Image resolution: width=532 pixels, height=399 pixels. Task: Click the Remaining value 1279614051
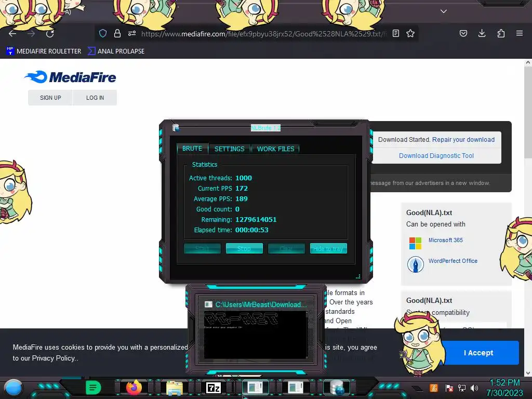pyautogui.click(x=256, y=220)
